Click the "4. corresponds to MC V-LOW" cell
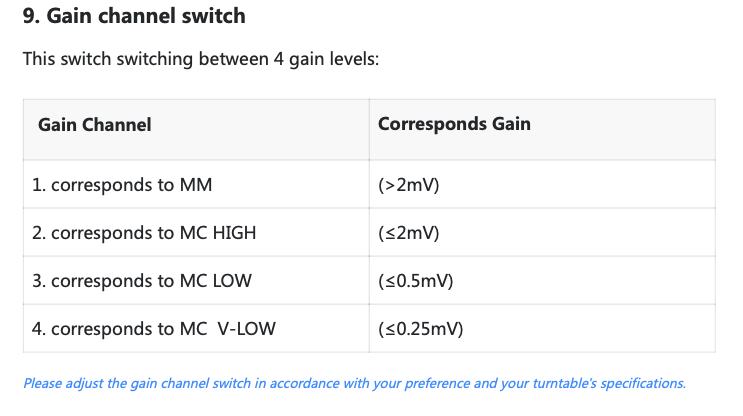This screenshot has height=416, width=743. click(x=156, y=329)
